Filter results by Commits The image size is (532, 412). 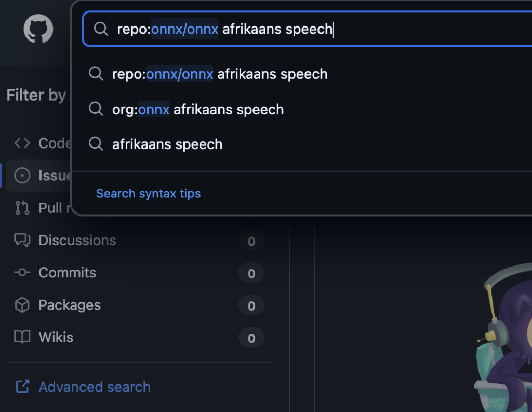(x=68, y=273)
